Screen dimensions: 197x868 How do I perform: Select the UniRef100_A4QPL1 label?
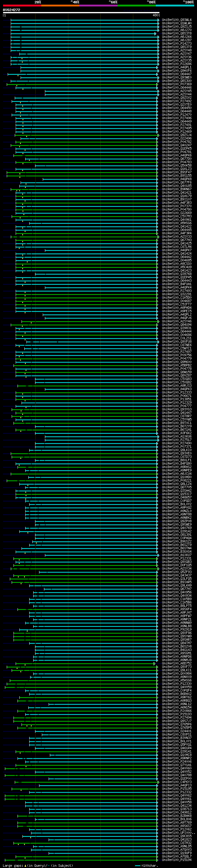coord(177,67)
